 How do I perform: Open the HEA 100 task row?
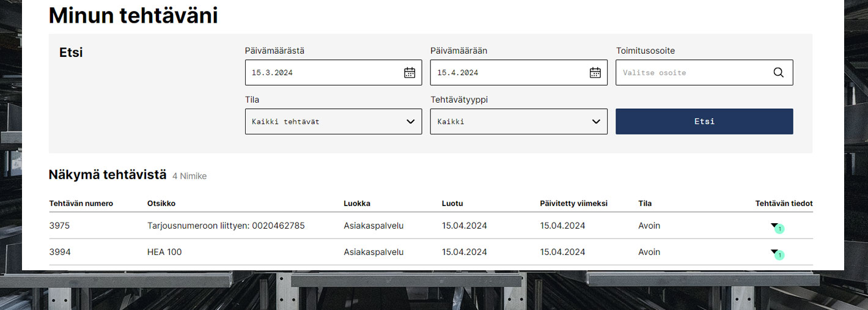(164, 252)
